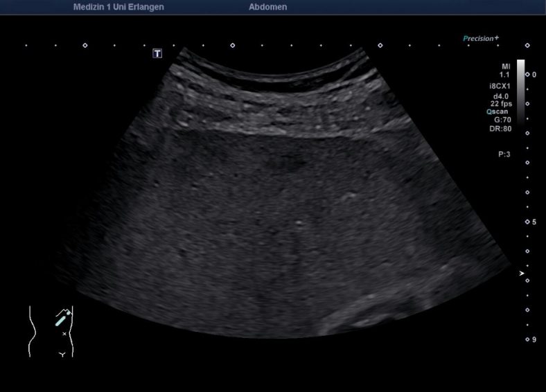
Task: Click the Medizin 1 Uni Erlangen header
Action: point(118,7)
